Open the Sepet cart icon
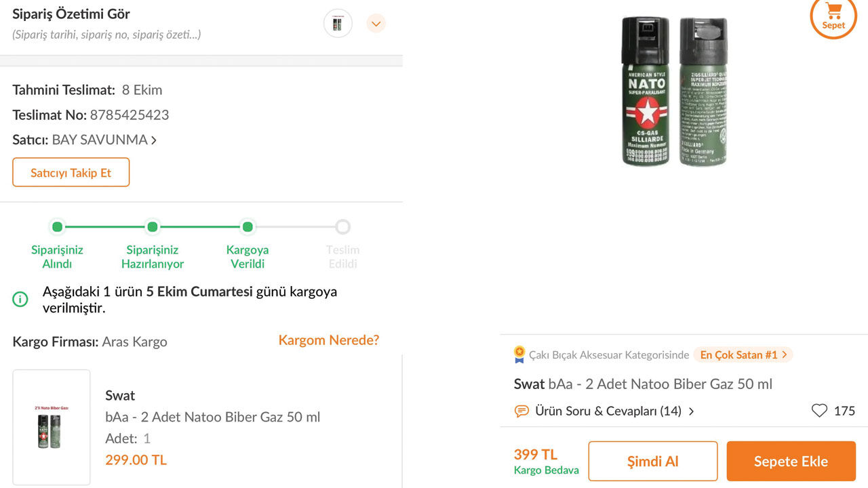868x488 pixels. [833, 16]
